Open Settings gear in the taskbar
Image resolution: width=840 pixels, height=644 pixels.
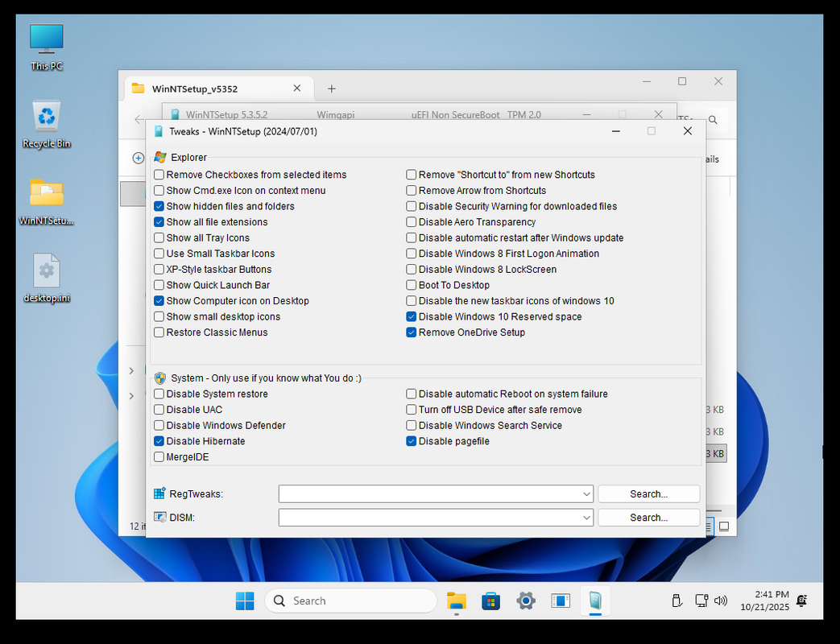[526, 601]
